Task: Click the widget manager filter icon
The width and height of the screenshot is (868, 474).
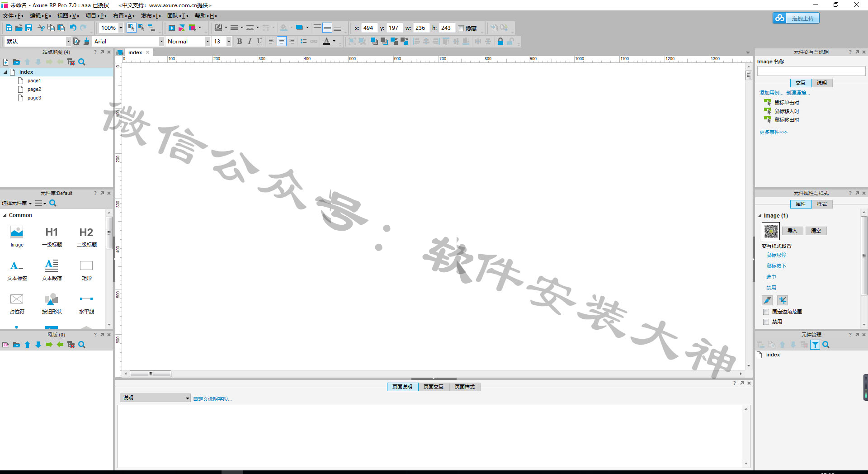Action: click(x=815, y=345)
